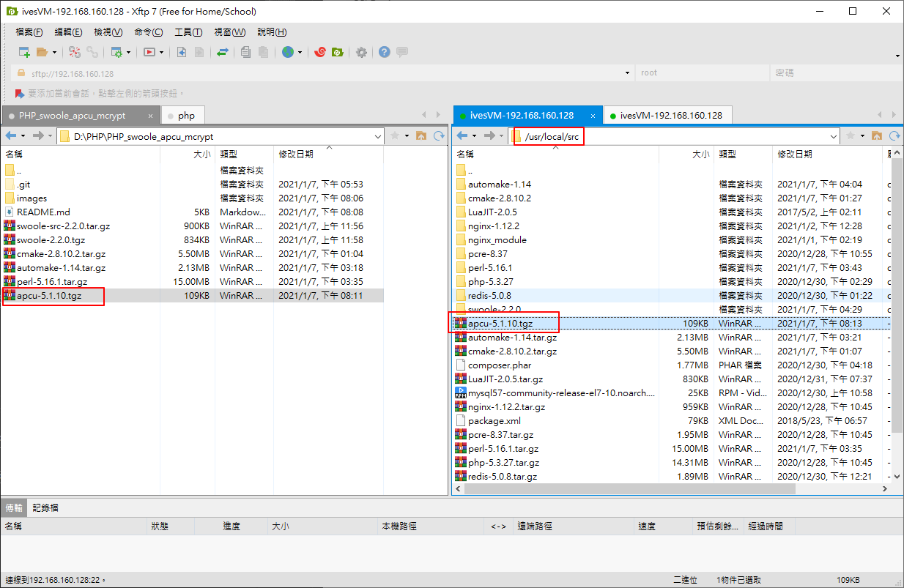Screen dimensions: 904x588
Task: Open the 命令(C) menu
Action: [149, 32]
